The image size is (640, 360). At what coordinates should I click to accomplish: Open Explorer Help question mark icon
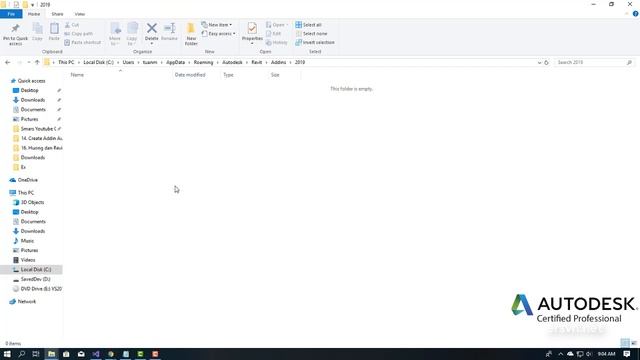click(x=636, y=14)
